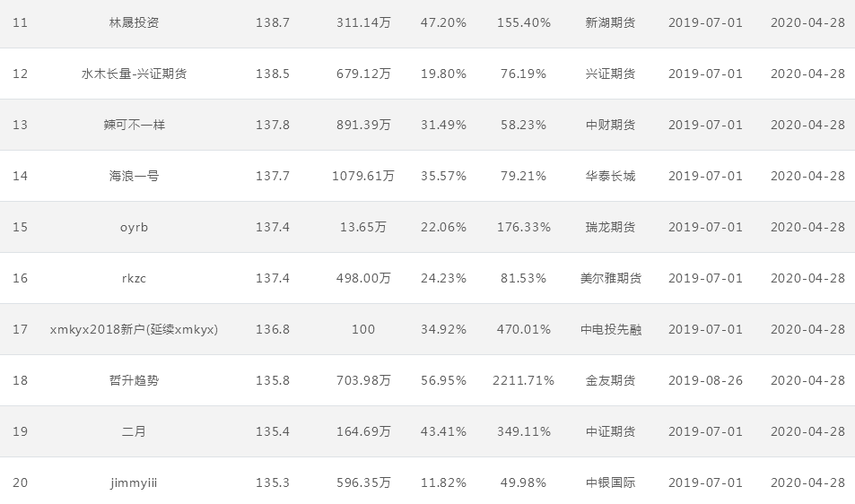Select the 2211.71% return value

point(523,380)
